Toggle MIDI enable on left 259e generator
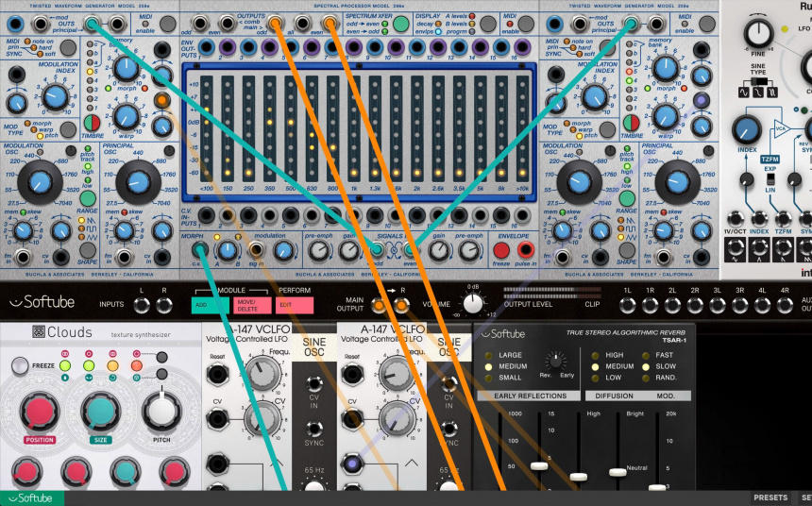The height and width of the screenshot is (506, 812). coord(167,24)
